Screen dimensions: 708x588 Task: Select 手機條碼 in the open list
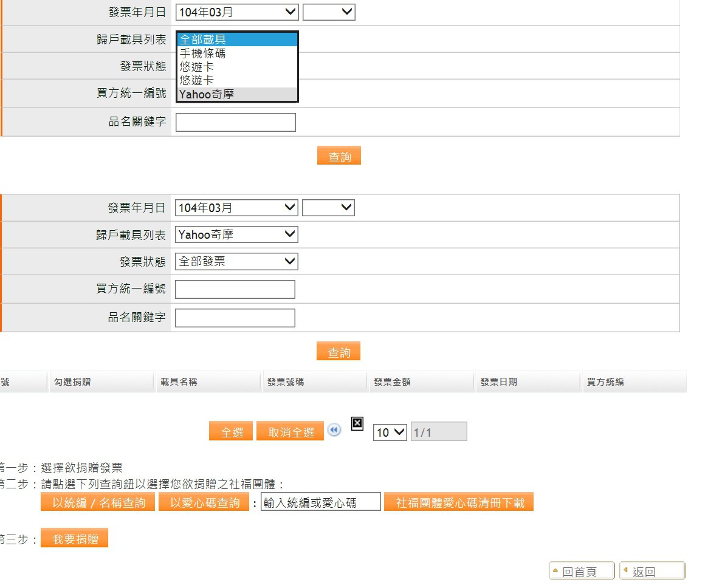point(202,53)
